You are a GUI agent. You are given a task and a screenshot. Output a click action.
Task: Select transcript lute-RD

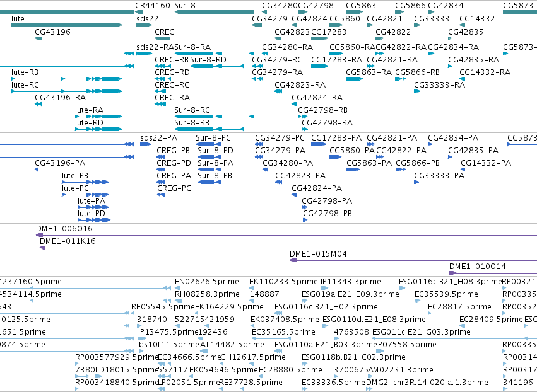tap(89, 123)
